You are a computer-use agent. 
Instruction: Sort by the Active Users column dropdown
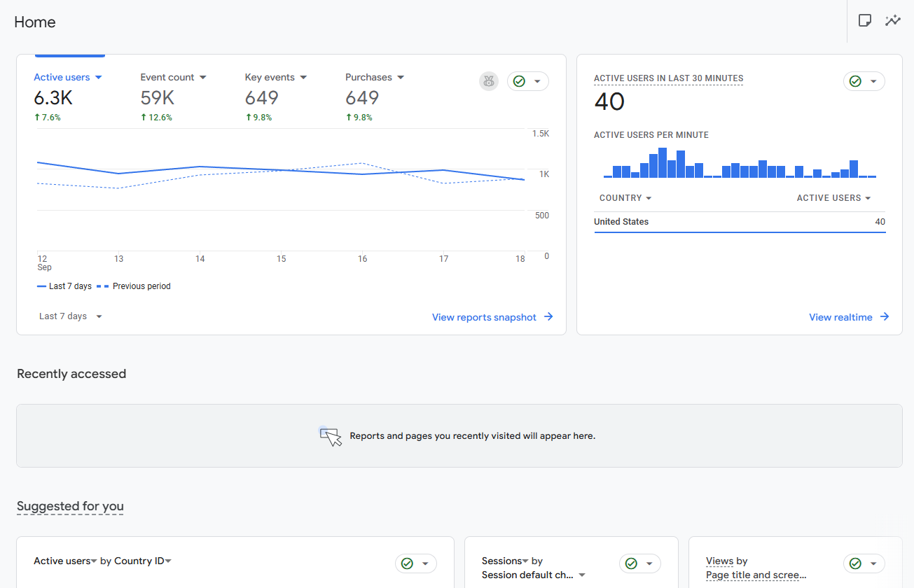click(x=833, y=198)
